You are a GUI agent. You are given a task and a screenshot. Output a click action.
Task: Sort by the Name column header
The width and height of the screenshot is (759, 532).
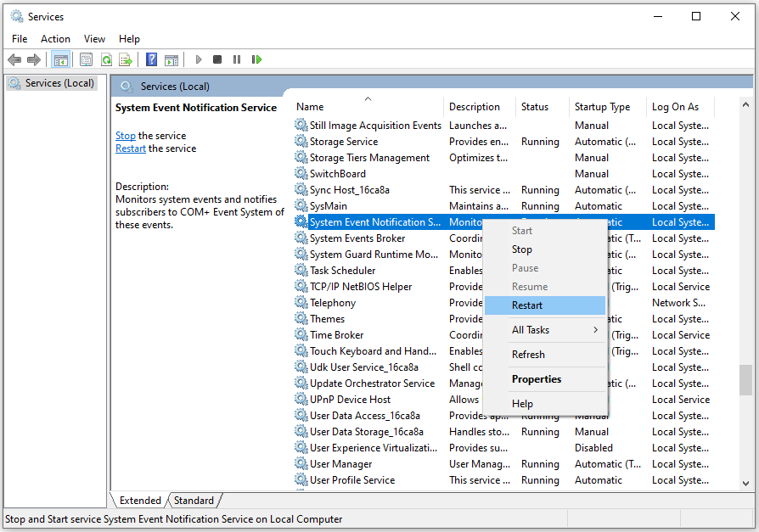pyautogui.click(x=368, y=106)
